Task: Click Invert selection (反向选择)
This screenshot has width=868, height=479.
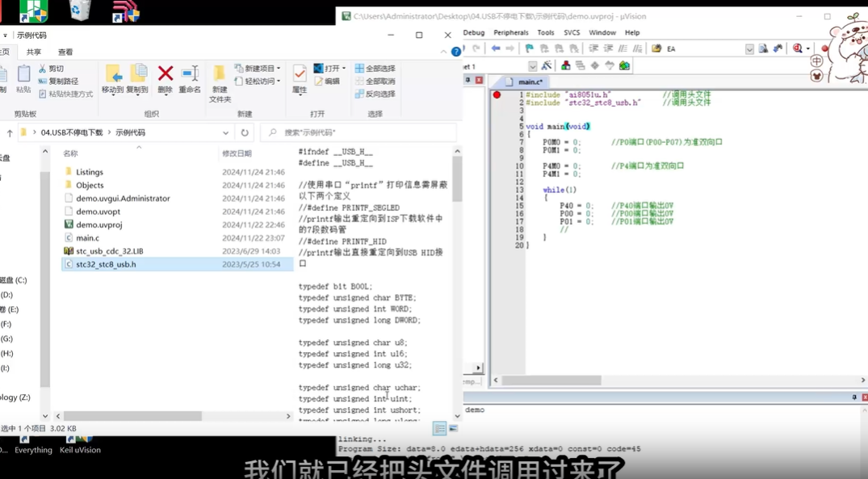Action: (x=375, y=95)
